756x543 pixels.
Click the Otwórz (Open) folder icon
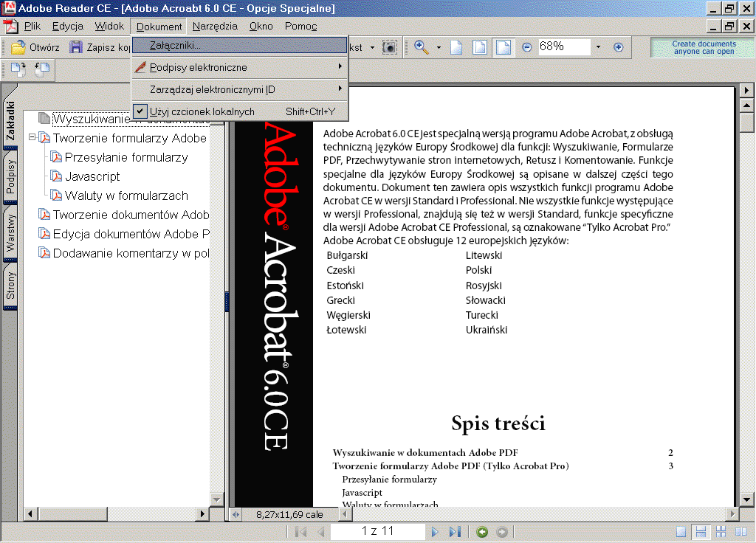coord(18,46)
